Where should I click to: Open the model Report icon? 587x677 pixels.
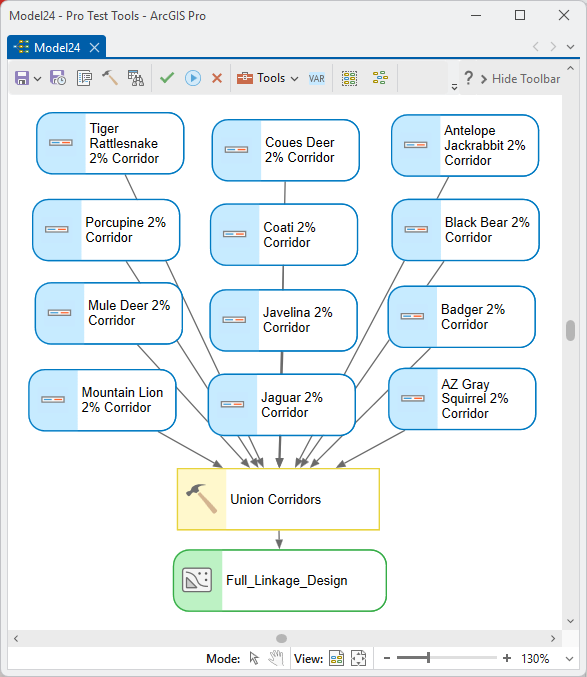[x=84, y=78]
